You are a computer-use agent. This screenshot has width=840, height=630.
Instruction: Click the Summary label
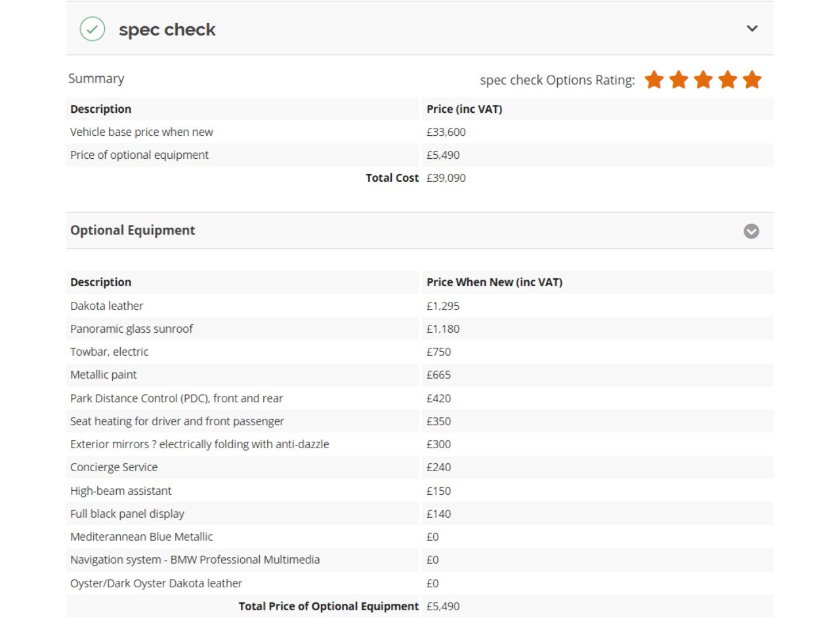pos(96,79)
